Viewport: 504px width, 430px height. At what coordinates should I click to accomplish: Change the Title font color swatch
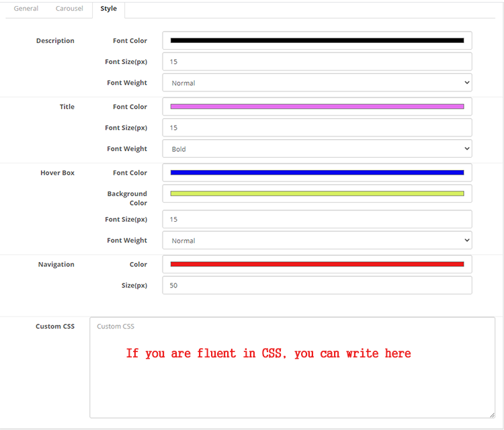317,107
